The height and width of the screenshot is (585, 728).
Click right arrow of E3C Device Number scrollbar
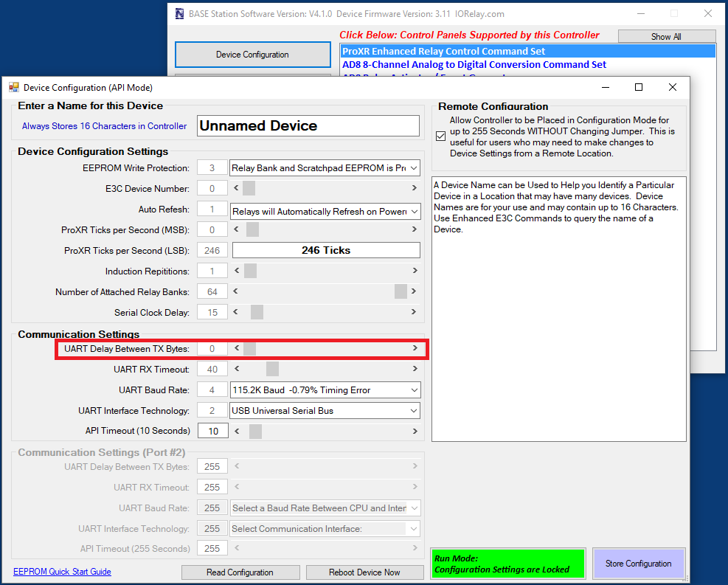[x=415, y=189]
